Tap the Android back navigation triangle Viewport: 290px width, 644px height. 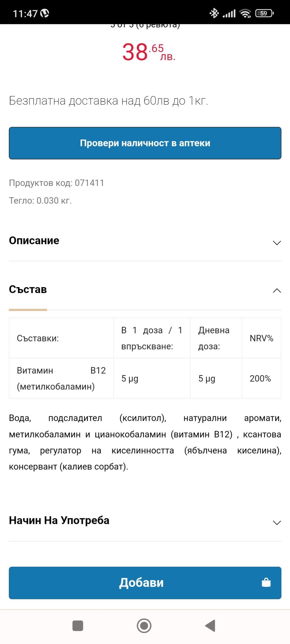pyautogui.click(x=210, y=625)
